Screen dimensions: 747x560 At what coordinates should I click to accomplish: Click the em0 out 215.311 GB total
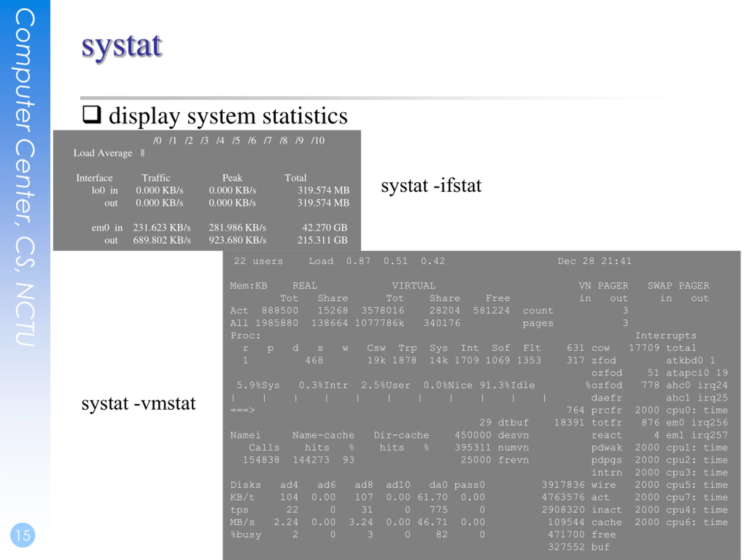coord(322,240)
